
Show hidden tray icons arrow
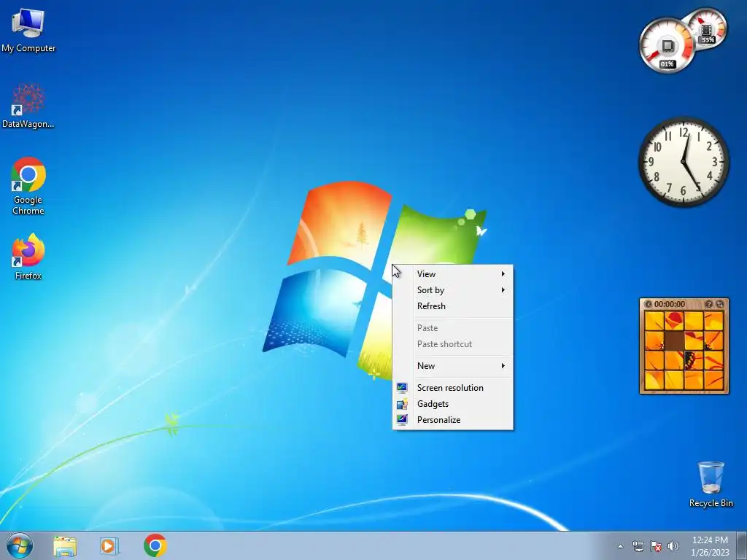pos(620,546)
